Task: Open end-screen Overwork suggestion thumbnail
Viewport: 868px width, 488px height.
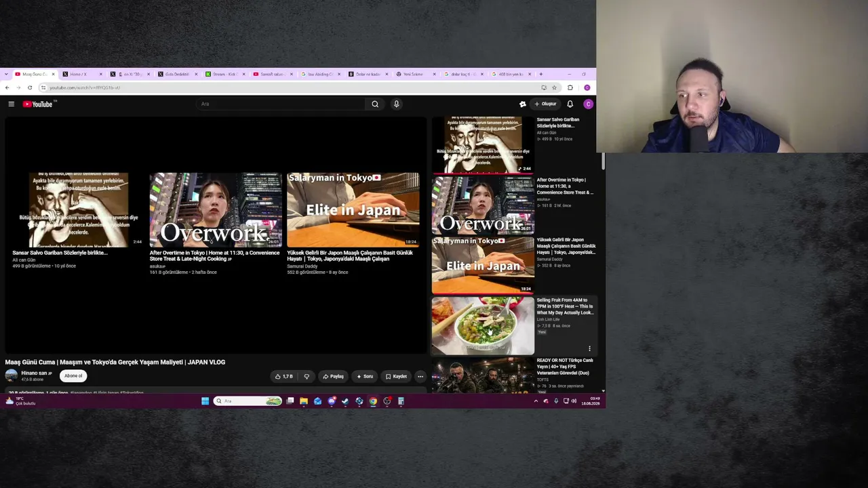Action: point(216,209)
